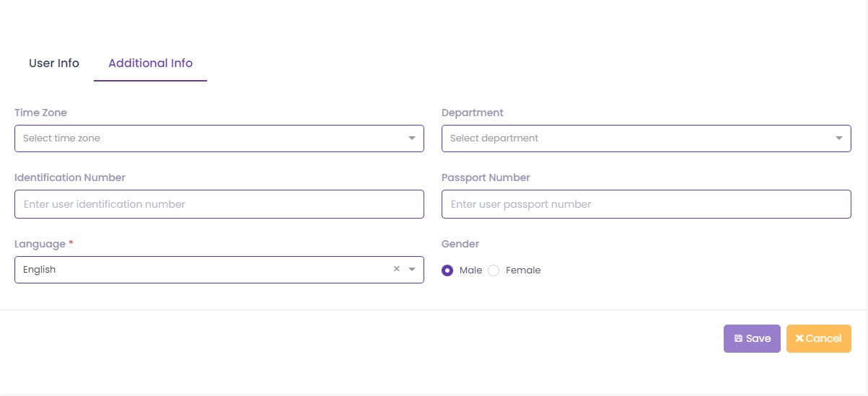
Task: Click the X icon inside Cancel button
Action: 799,338
